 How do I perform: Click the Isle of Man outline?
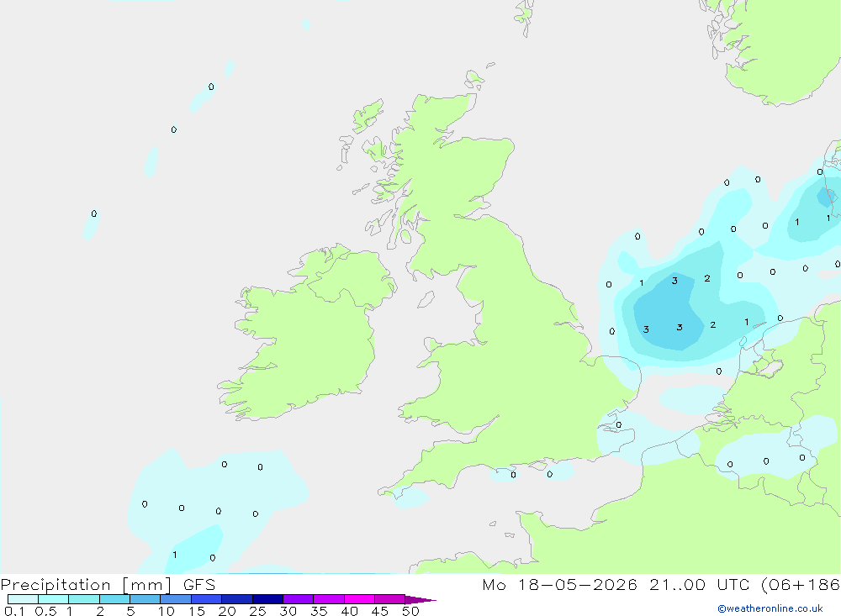[x=426, y=299]
